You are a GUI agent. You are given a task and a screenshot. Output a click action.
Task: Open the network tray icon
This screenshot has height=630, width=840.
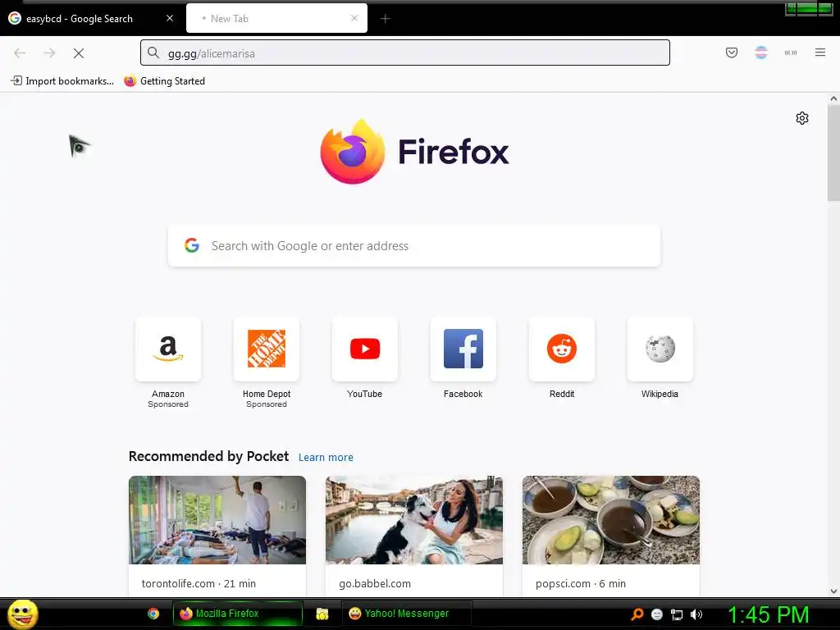(677, 614)
